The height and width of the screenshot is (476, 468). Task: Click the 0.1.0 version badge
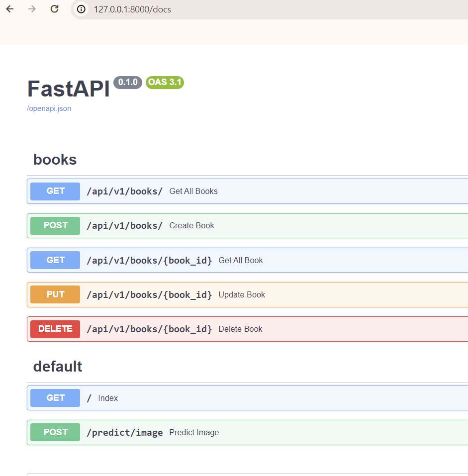click(x=128, y=82)
